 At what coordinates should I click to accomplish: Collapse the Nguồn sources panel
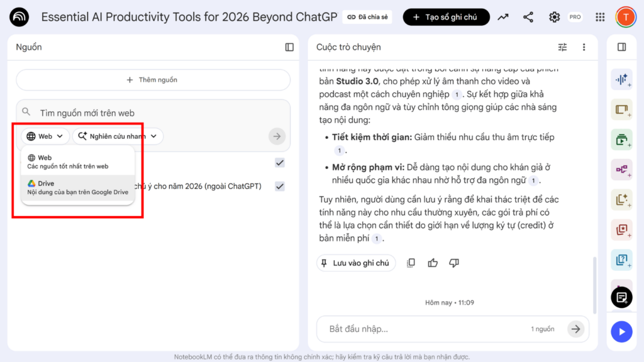click(x=289, y=47)
